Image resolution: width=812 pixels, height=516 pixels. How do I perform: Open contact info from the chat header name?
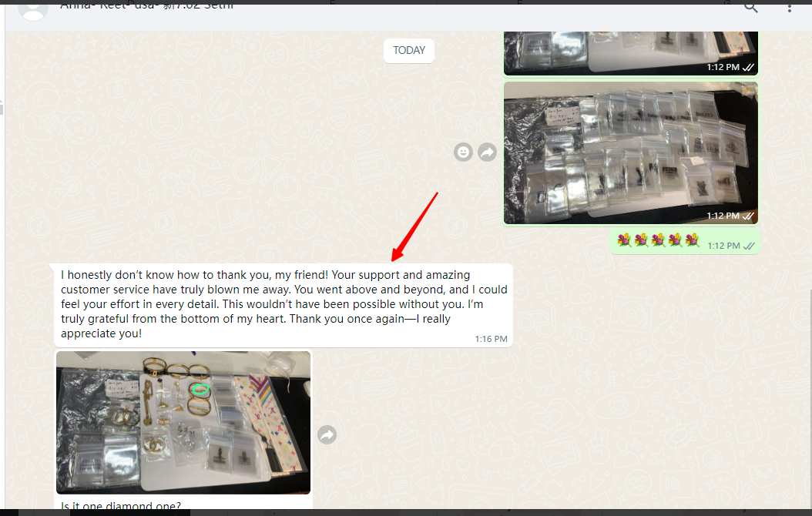pyautogui.click(x=146, y=6)
